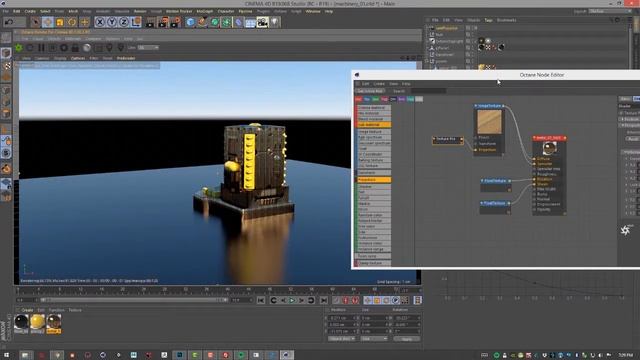Screen dimensions: 640x360
Task: Click the Model mode cube icon
Action: click(6, 53)
